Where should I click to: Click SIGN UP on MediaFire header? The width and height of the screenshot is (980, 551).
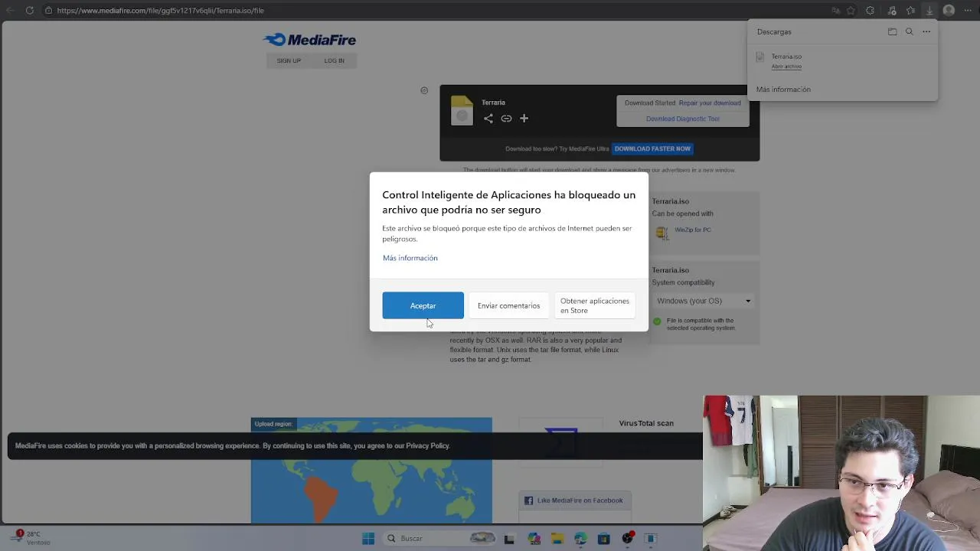(x=289, y=60)
